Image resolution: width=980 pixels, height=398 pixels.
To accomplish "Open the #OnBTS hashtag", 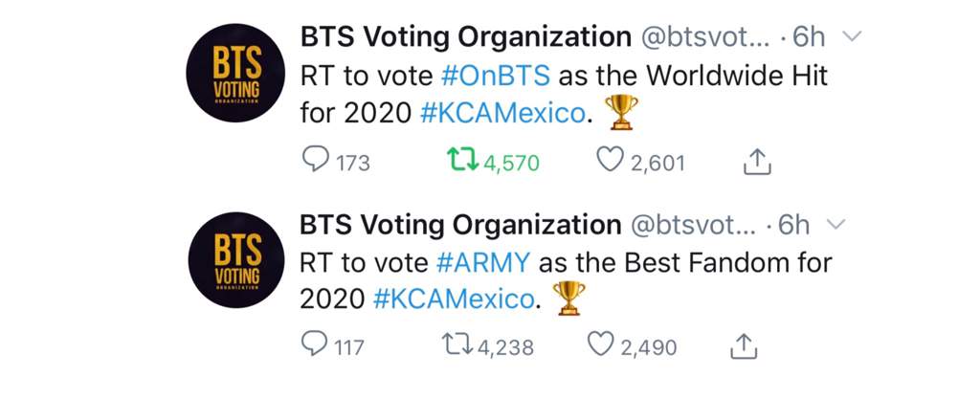I will tap(496, 76).
